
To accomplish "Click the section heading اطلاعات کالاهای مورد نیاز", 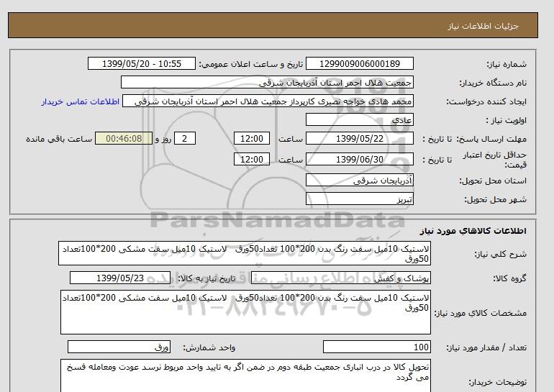I will pyautogui.click(x=473, y=231).
